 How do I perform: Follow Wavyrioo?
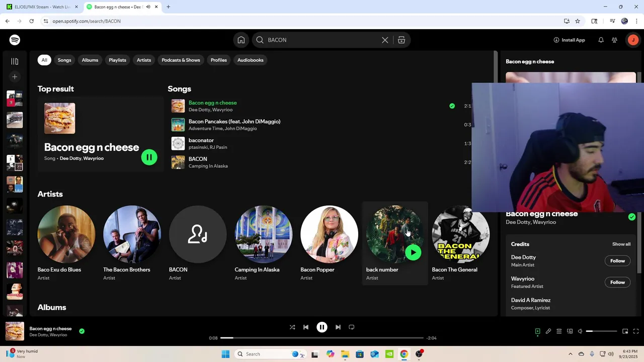[x=617, y=282]
